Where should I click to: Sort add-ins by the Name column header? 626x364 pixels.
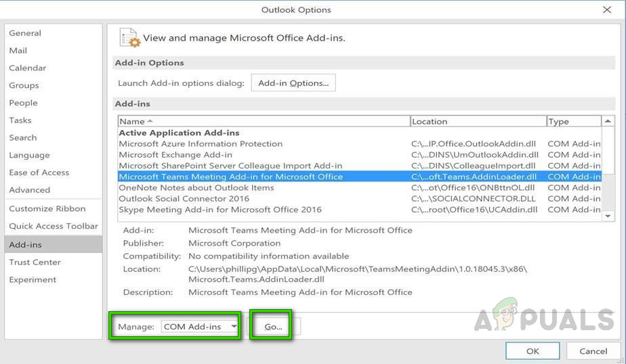pyautogui.click(x=264, y=121)
